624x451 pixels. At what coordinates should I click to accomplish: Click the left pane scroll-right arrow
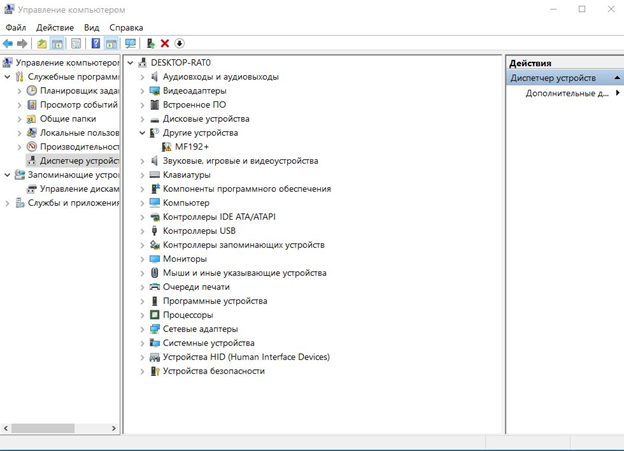tap(114, 428)
